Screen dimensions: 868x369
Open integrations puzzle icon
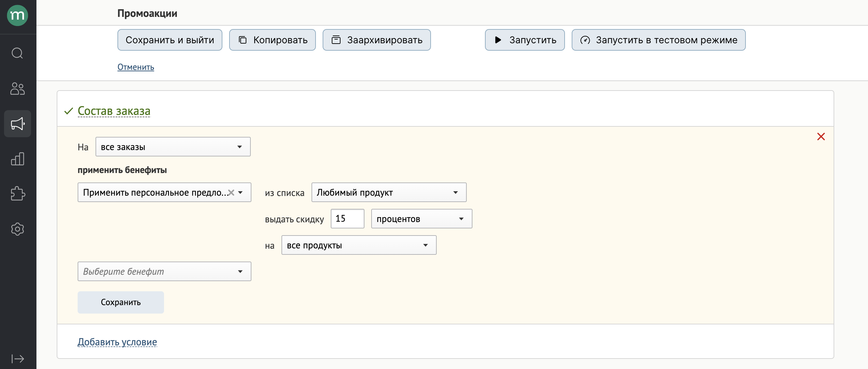click(18, 194)
